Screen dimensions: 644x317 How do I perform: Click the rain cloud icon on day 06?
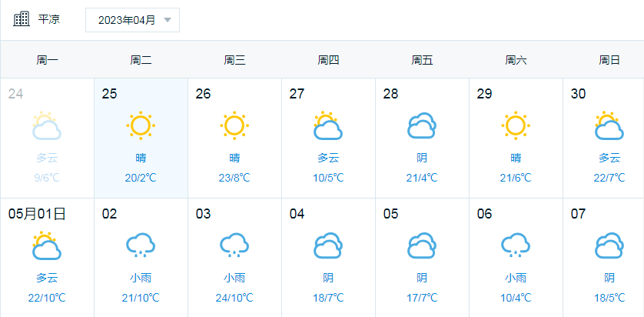(516, 245)
